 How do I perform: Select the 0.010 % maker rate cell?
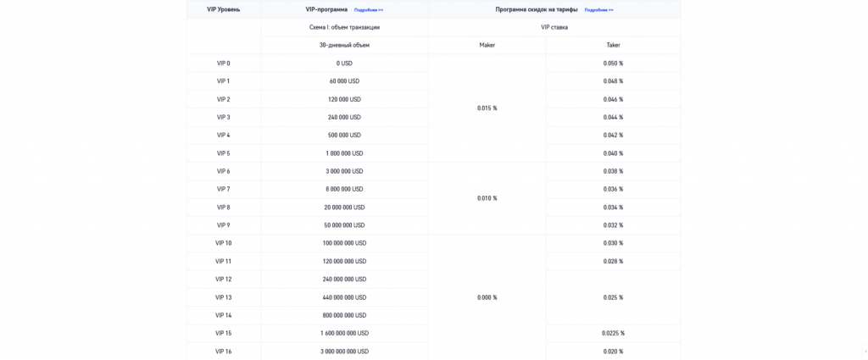tap(487, 198)
